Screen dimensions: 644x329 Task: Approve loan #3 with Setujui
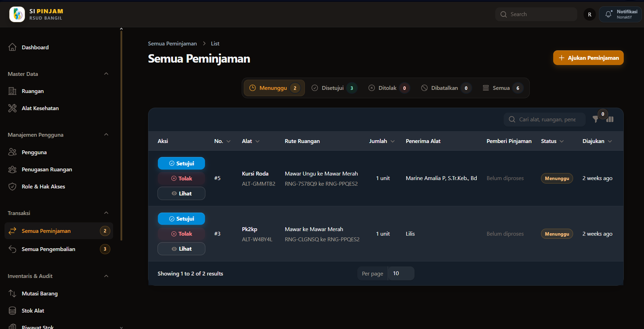click(181, 219)
